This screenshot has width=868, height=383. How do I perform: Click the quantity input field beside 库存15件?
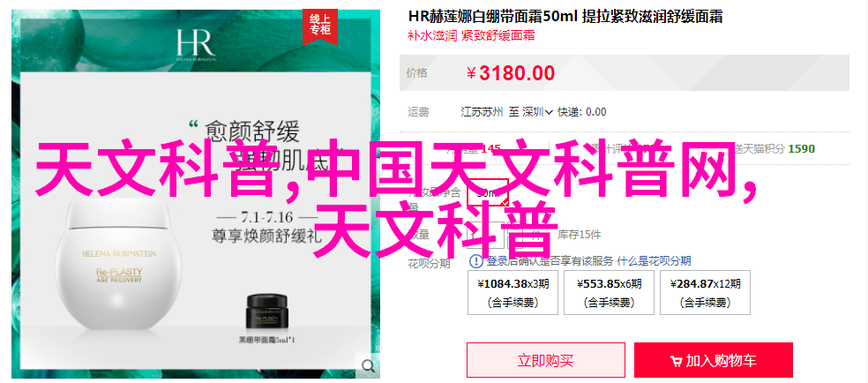(486, 235)
